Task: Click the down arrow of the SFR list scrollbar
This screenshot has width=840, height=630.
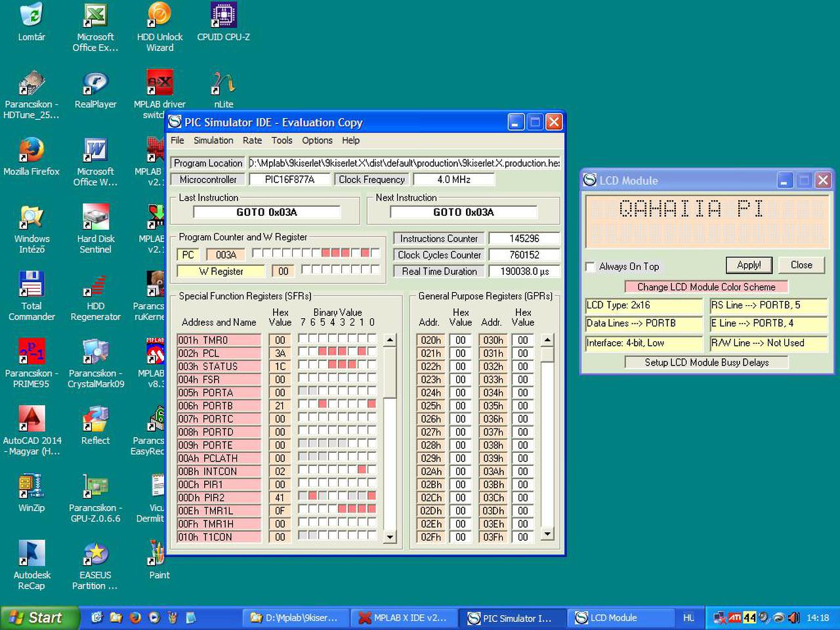Action: [390, 537]
